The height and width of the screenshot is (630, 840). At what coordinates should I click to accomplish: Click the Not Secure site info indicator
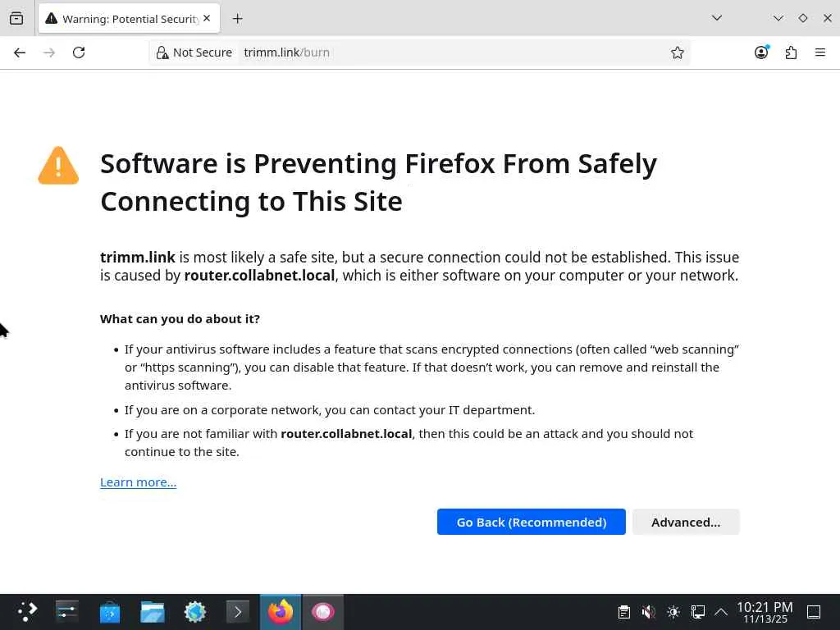tap(194, 52)
